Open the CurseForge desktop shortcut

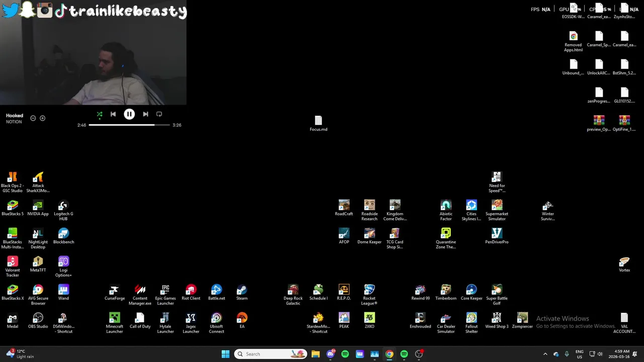coord(114,292)
